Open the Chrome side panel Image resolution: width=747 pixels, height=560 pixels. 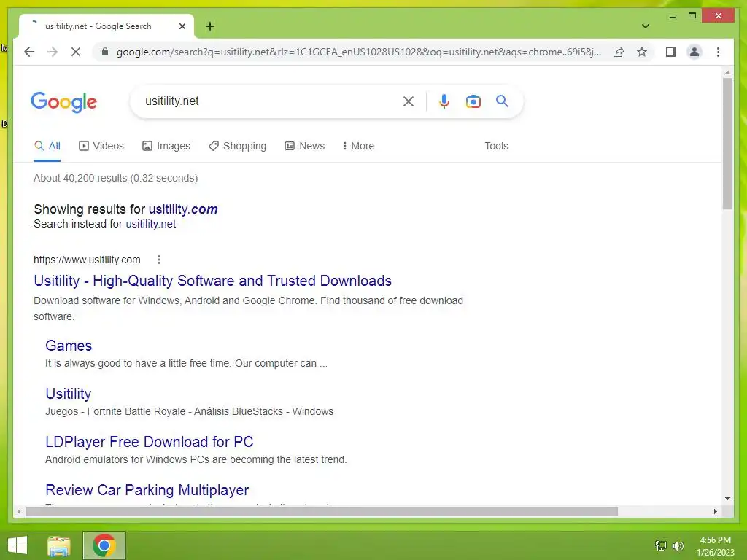pyautogui.click(x=671, y=52)
